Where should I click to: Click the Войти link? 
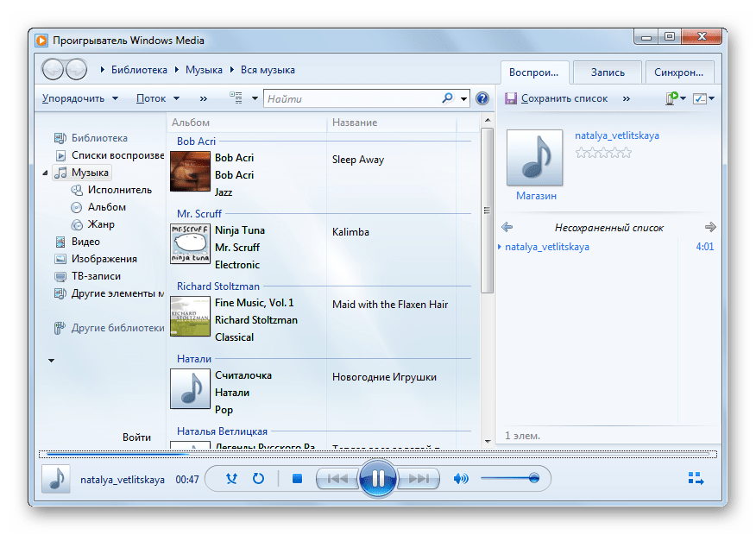pyautogui.click(x=136, y=437)
